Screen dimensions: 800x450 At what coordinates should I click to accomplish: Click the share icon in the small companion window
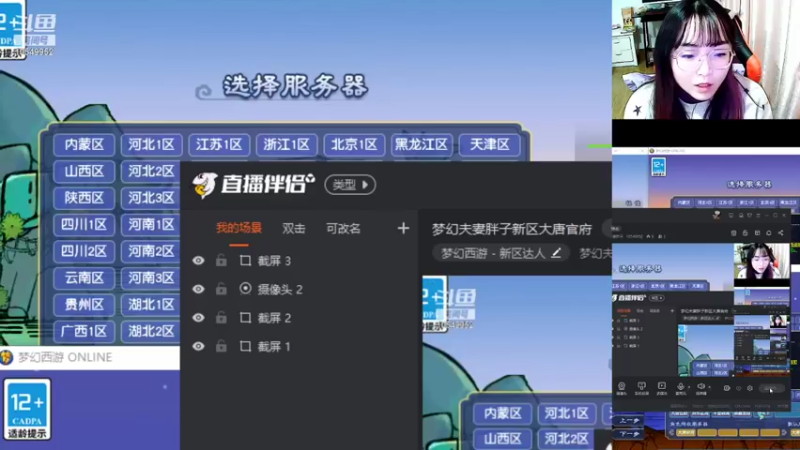coord(781,233)
